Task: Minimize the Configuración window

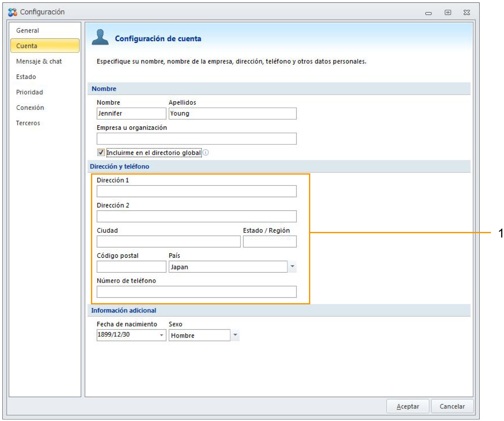Action: click(x=428, y=13)
